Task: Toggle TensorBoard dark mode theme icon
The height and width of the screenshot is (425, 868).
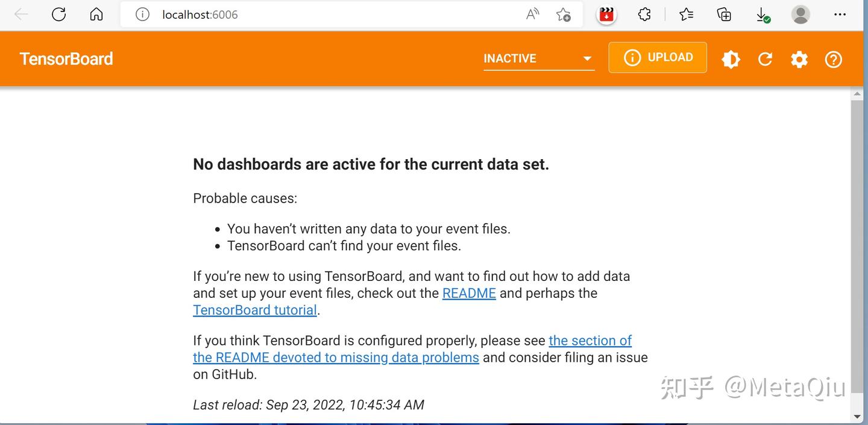Action: click(x=731, y=59)
